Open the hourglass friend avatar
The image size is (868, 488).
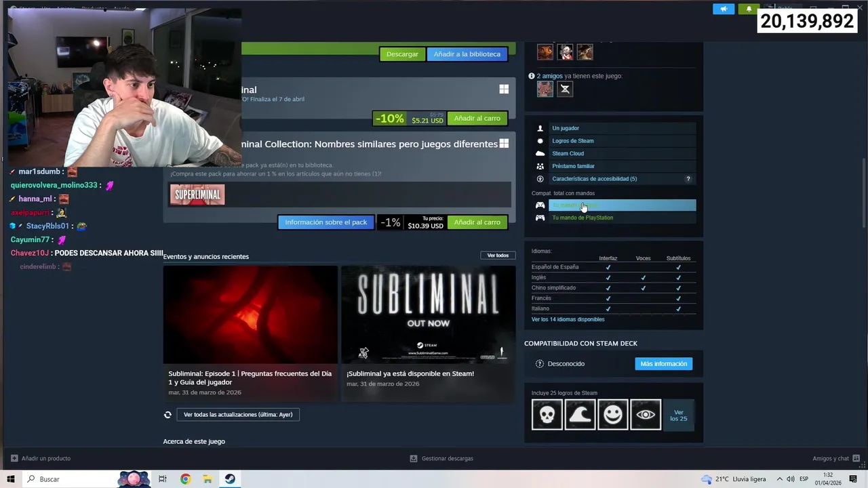pos(565,89)
